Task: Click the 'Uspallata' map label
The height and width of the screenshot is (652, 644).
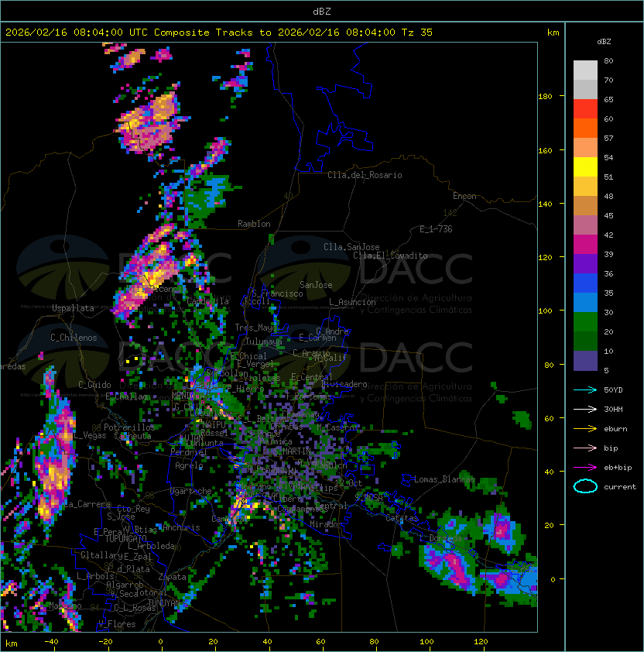Action: coord(73,308)
